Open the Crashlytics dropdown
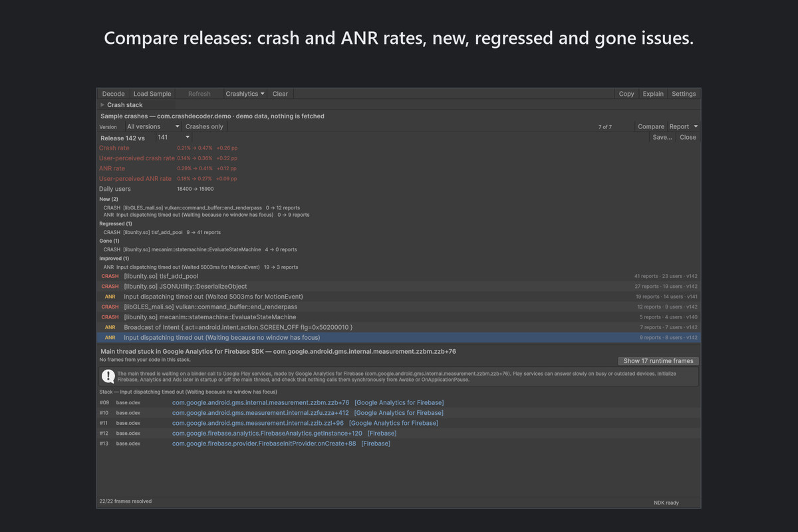Image resolution: width=798 pixels, height=532 pixels. click(x=245, y=94)
